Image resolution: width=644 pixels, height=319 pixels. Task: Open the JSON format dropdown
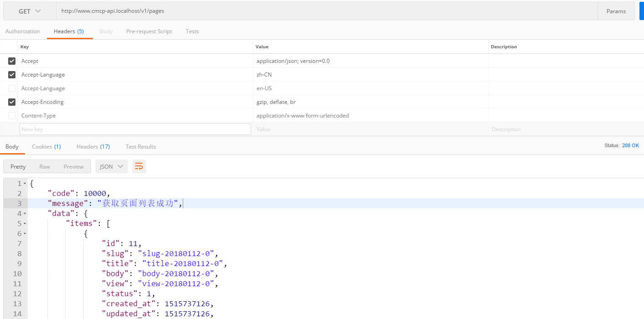[112, 166]
